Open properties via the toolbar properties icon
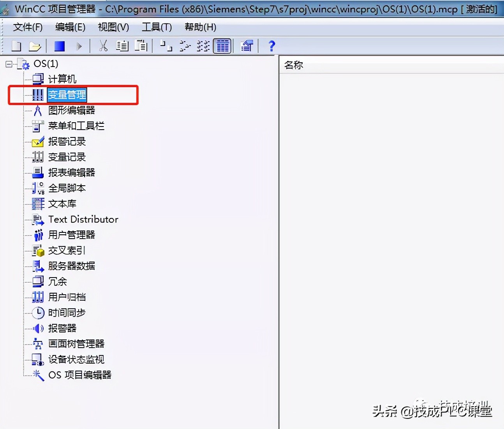The image size is (504, 429). coord(247,46)
